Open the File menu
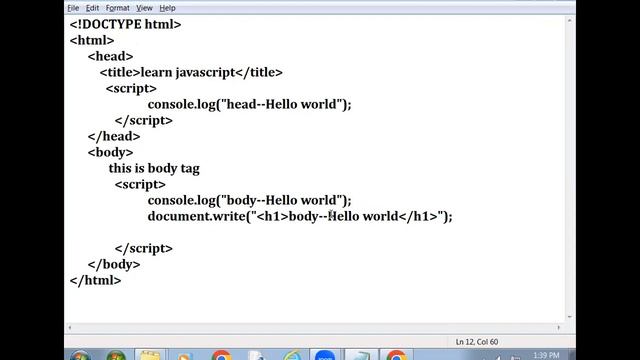 tap(73, 8)
